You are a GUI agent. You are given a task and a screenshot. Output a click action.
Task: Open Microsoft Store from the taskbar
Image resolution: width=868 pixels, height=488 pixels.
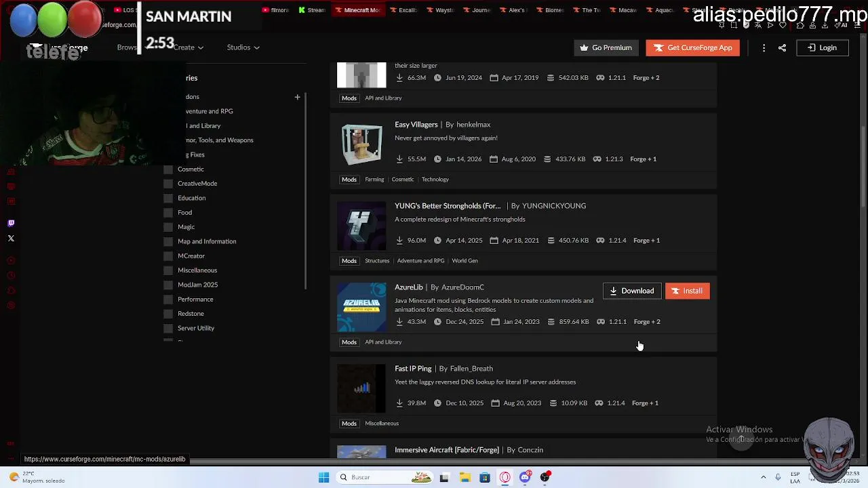point(485,477)
